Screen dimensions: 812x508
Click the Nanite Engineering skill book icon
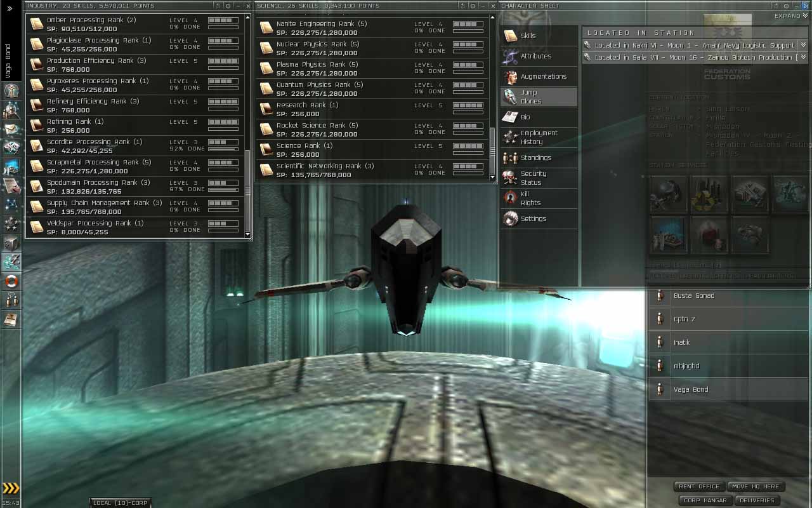[x=266, y=28]
